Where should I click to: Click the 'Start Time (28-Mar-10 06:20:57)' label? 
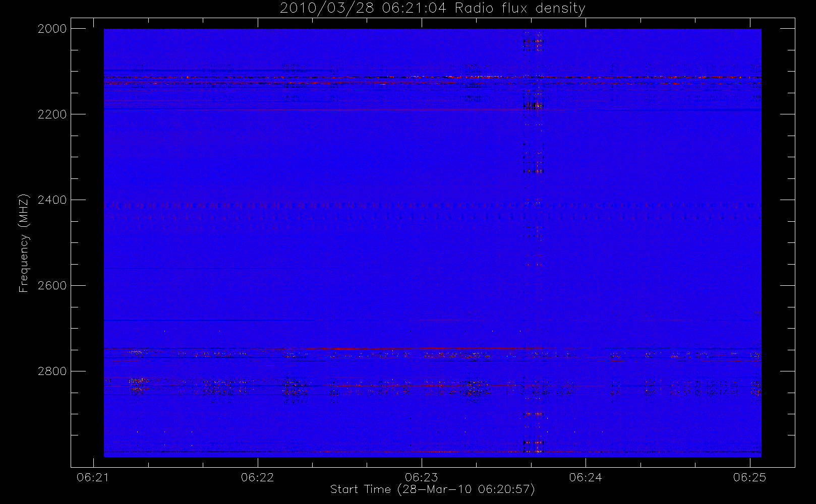(x=432, y=489)
